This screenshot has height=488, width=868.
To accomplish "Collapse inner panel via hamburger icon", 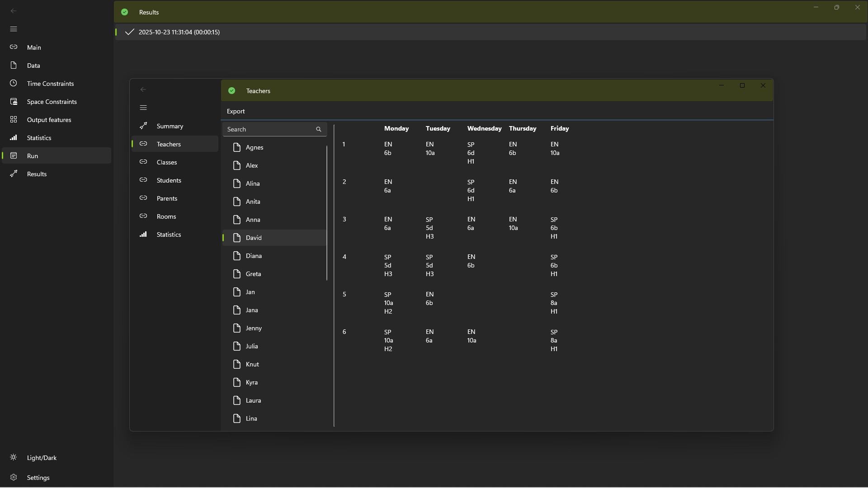I will click(143, 108).
